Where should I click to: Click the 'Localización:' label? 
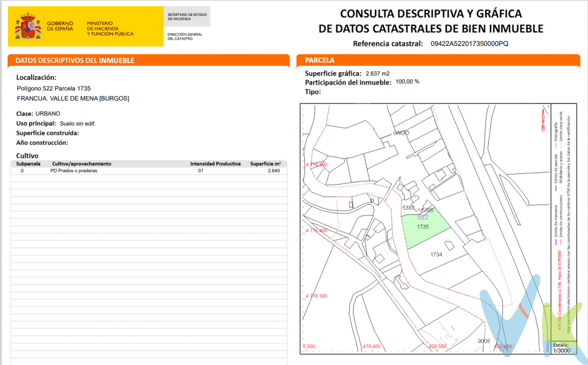pos(36,77)
